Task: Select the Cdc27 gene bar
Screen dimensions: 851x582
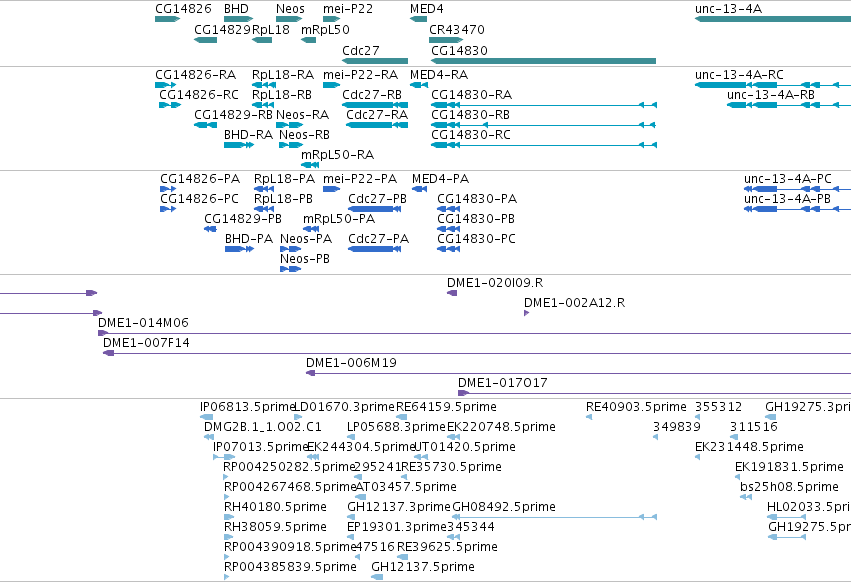Action: click(375, 61)
